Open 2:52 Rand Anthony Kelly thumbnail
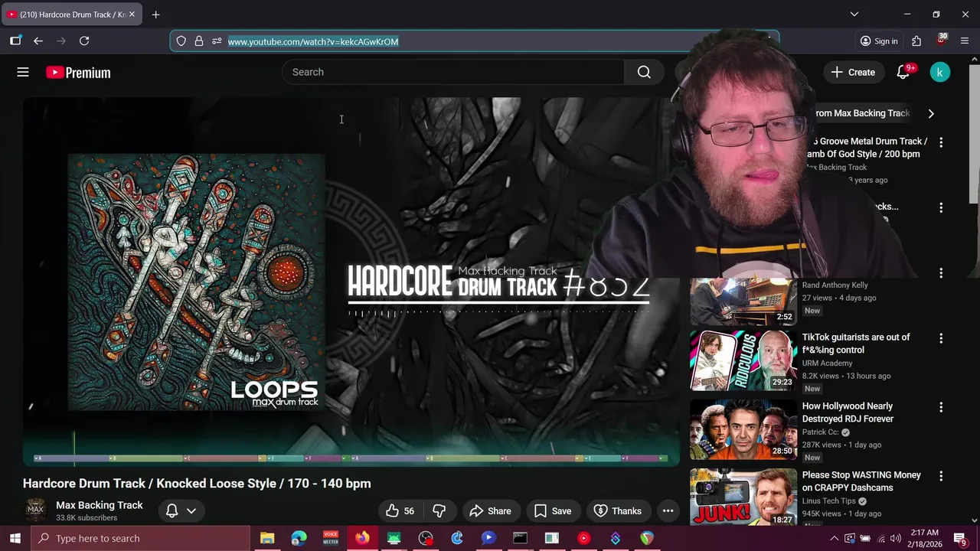This screenshot has width=980, height=551. pos(743,302)
